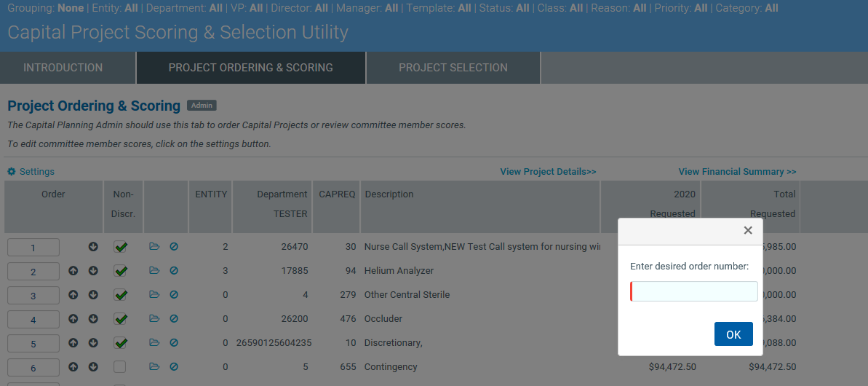Screen dimensions: 868x386
Task: Move the Occluder project up in order
Action: pos(73,319)
